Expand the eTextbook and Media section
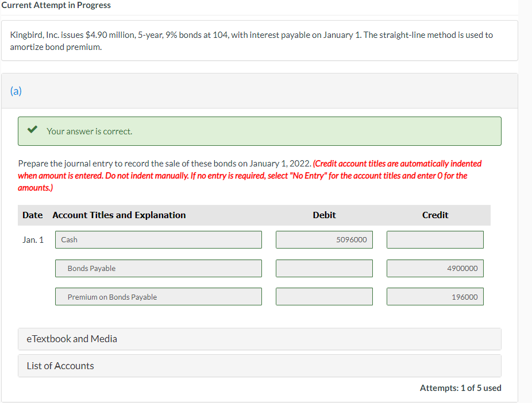This screenshot has height=403, width=532. click(x=260, y=339)
